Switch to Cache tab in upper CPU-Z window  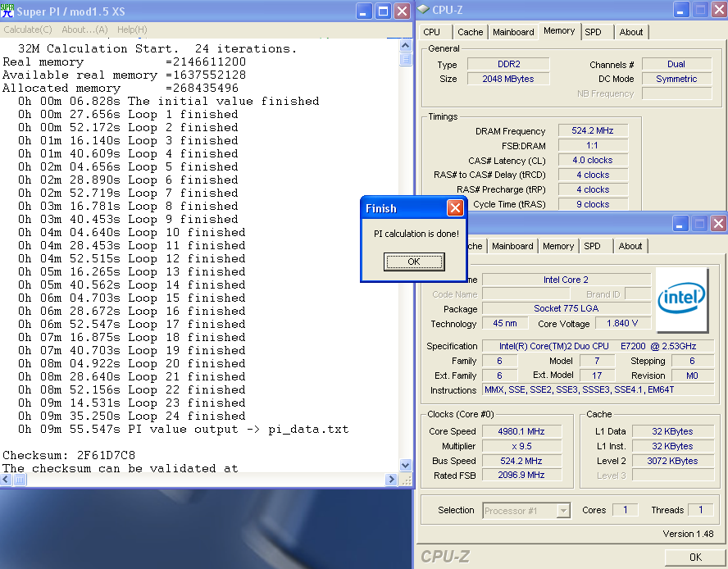coord(471,32)
